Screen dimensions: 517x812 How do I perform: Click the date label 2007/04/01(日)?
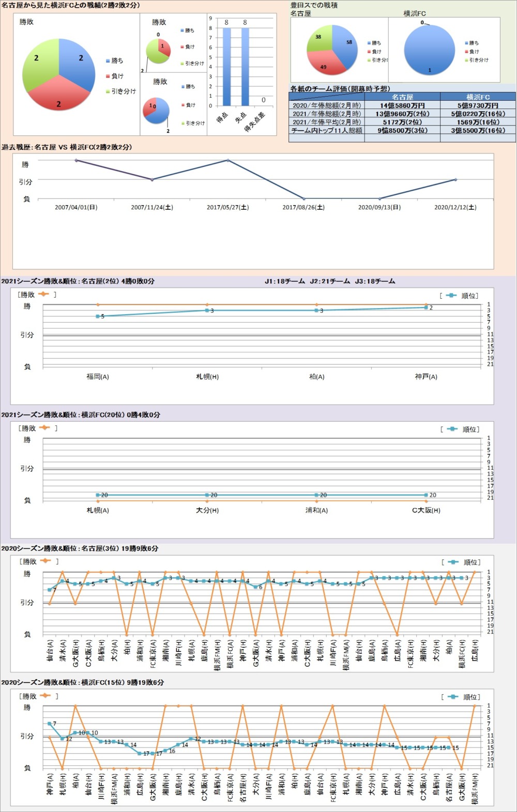coord(76,207)
